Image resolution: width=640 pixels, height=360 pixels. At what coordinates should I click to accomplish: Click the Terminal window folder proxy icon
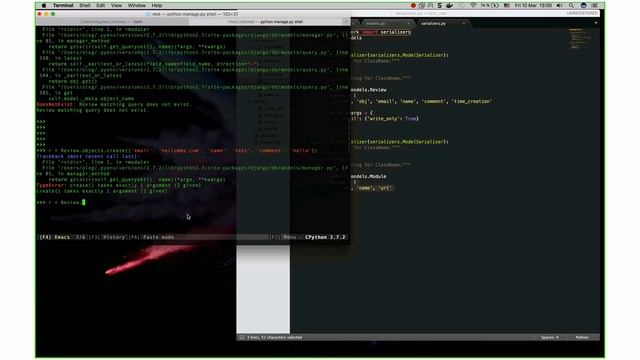(148, 14)
